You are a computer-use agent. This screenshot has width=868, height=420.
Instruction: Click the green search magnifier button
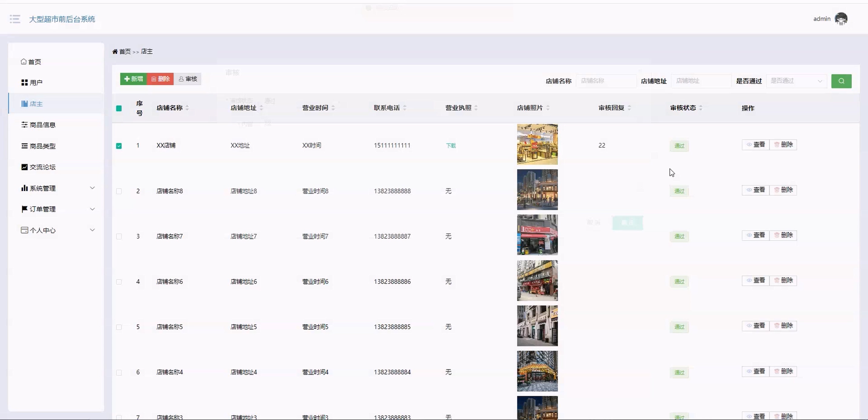pyautogui.click(x=841, y=81)
